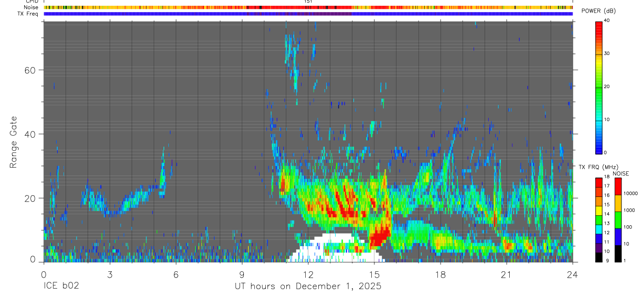Click hour 21 on the UT axis
Screen dimensions: 644x297
pos(507,274)
